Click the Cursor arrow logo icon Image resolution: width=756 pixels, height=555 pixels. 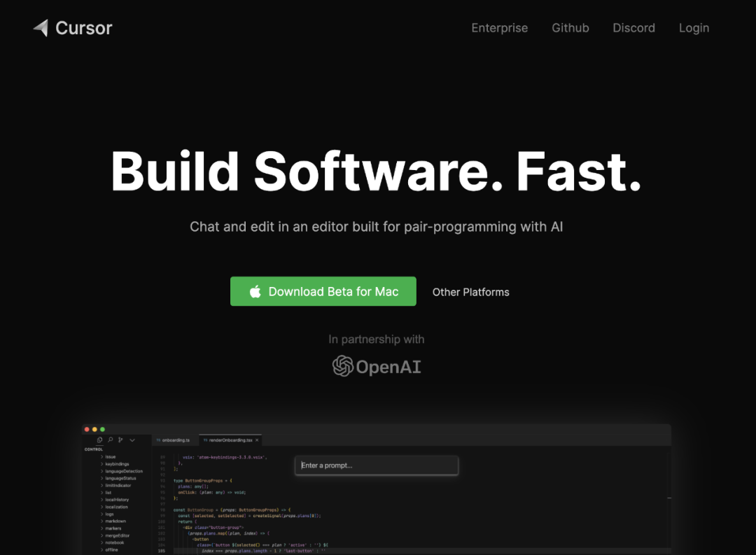(x=41, y=28)
